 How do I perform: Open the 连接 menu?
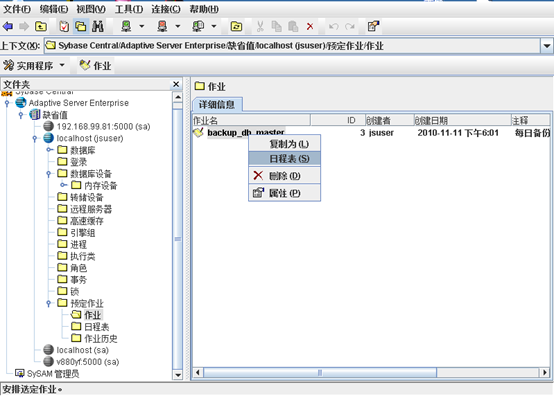(x=166, y=9)
